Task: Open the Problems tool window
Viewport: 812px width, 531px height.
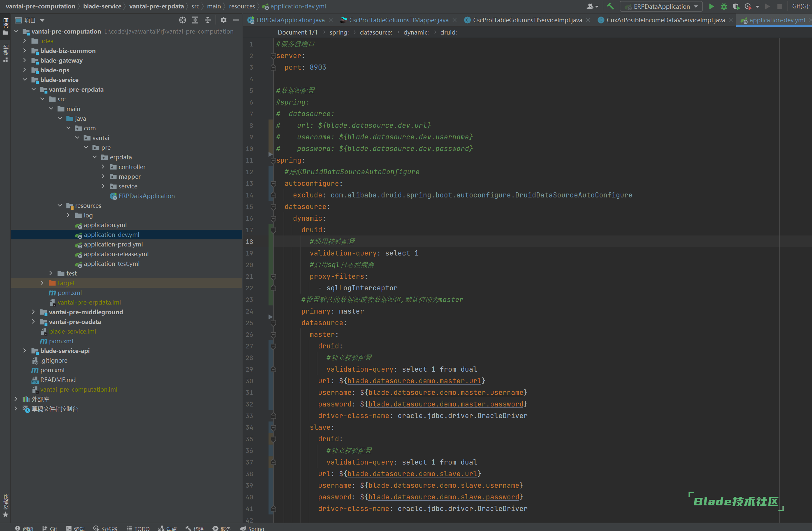Action: (x=24, y=528)
